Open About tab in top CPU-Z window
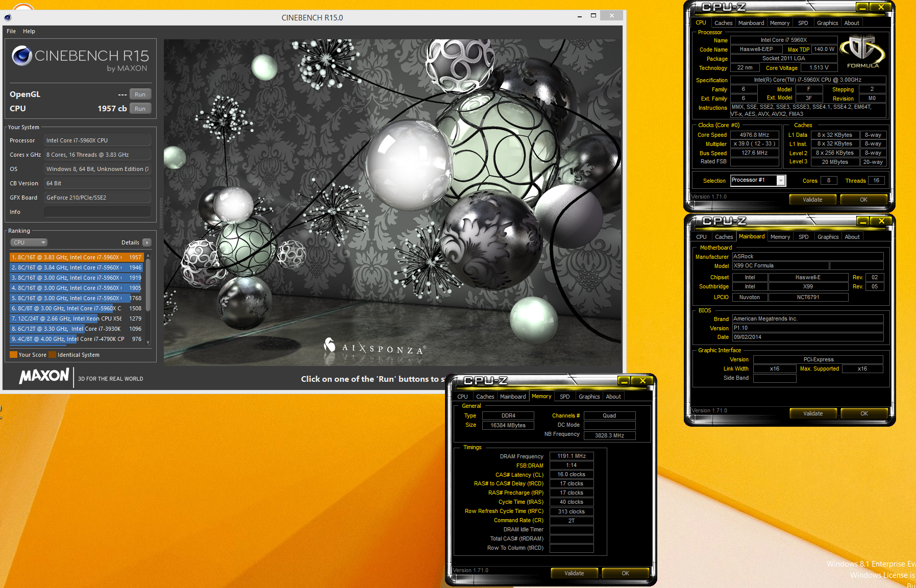This screenshot has width=916, height=588. 852,23
